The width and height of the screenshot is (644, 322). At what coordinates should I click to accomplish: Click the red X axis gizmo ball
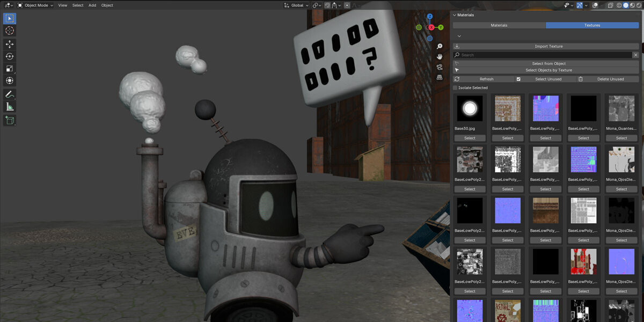click(x=430, y=27)
